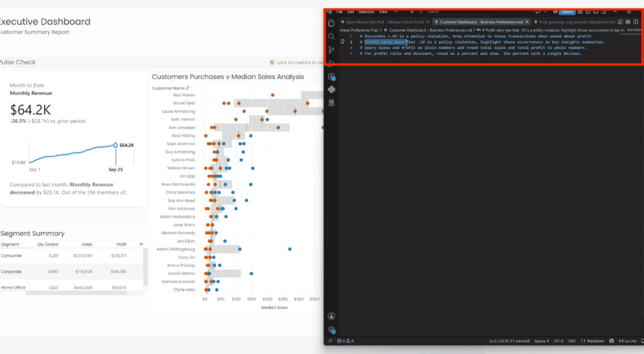Click the Consumer segment row
The height and width of the screenshot is (354, 644).
(x=72, y=255)
